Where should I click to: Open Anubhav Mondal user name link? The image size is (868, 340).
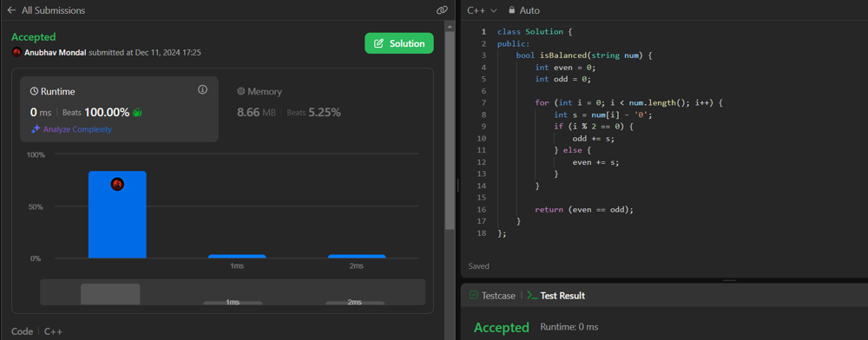56,53
